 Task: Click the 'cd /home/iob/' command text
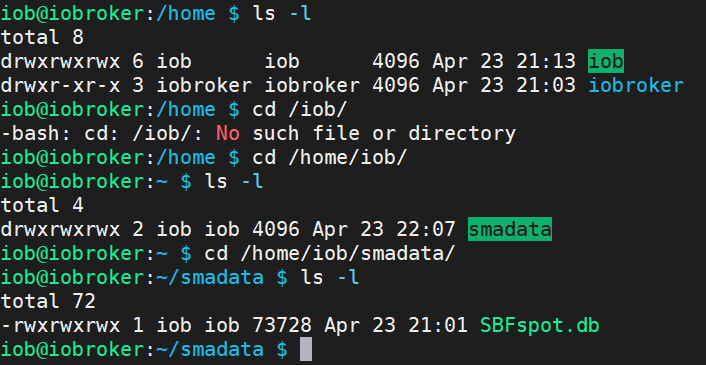(x=330, y=157)
